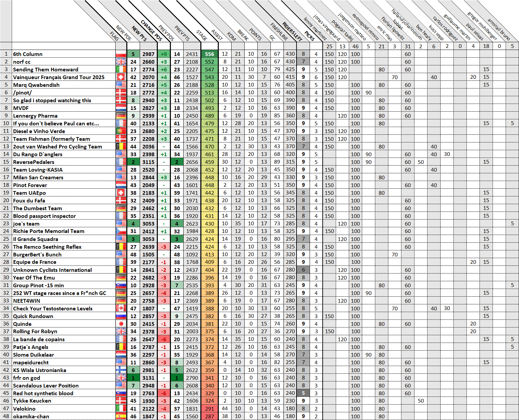519x420 pixels.
Task: Select the stage score cell 556
Action: (x=209, y=54)
